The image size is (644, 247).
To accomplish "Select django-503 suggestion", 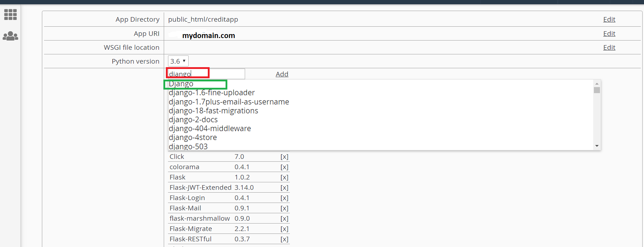I will coord(188,146).
